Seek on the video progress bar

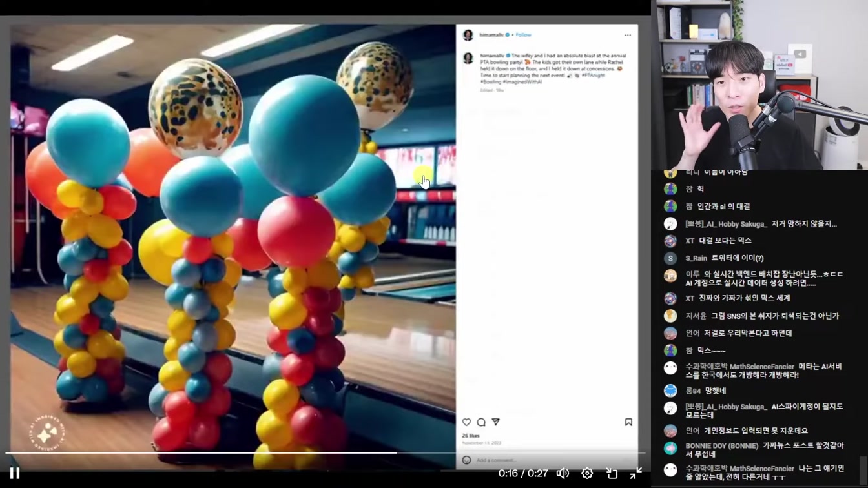(325, 452)
